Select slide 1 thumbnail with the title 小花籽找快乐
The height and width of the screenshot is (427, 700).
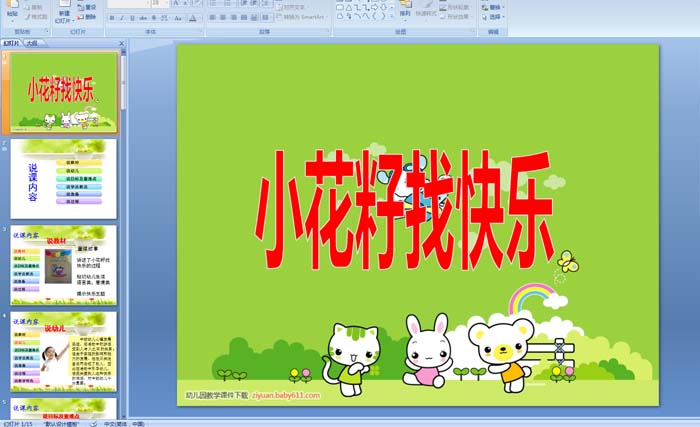63,92
